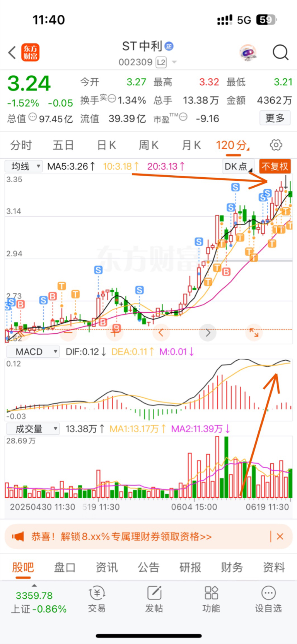Open search with the magnifier icon
297x644 pixels.
click(x=280, y=52)
